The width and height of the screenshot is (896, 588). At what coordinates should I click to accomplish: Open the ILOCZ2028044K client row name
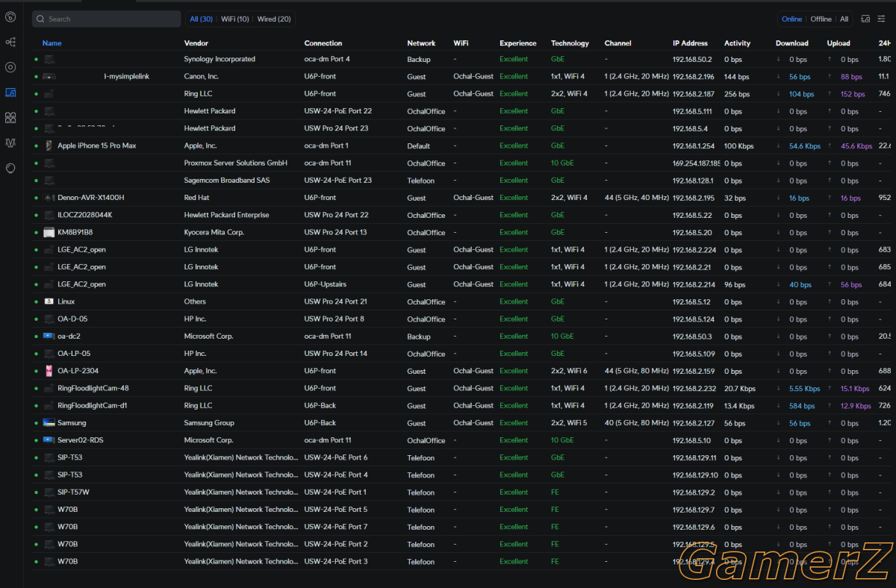tap(85, 215)
